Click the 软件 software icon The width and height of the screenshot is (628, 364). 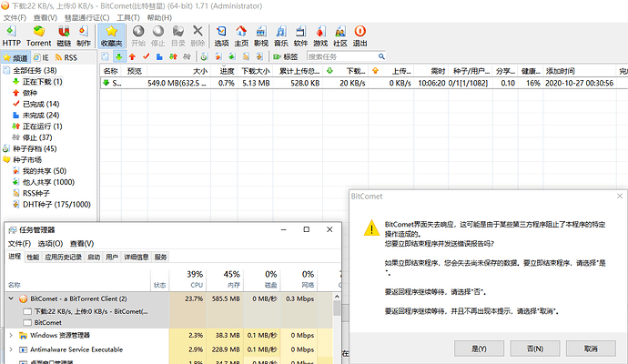(300, 36)
